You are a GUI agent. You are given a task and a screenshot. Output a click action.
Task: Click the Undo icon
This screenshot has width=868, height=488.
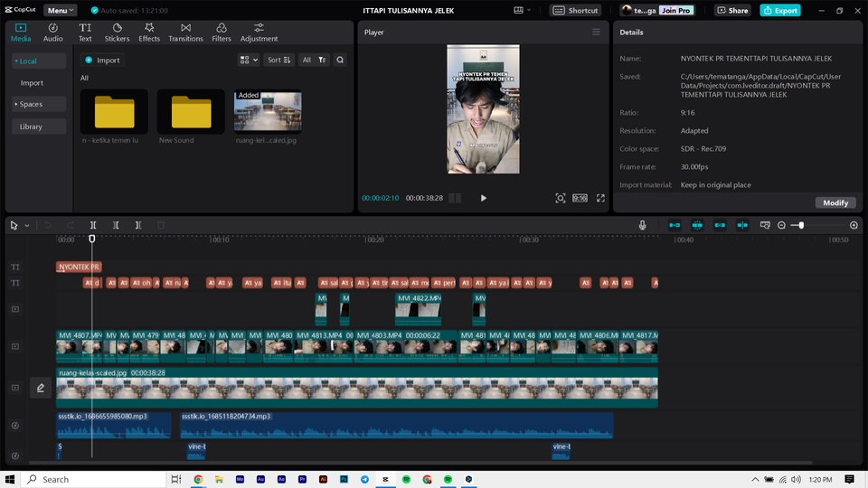click(48, 225)
